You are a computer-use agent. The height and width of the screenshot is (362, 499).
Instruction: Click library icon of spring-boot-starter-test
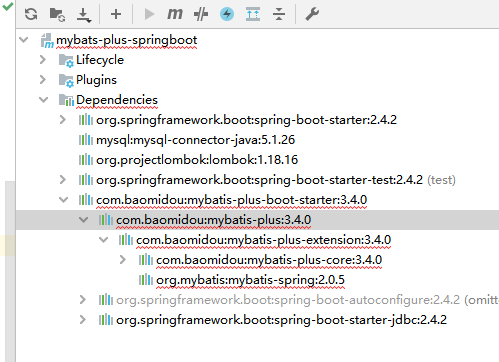coord(86,180)
